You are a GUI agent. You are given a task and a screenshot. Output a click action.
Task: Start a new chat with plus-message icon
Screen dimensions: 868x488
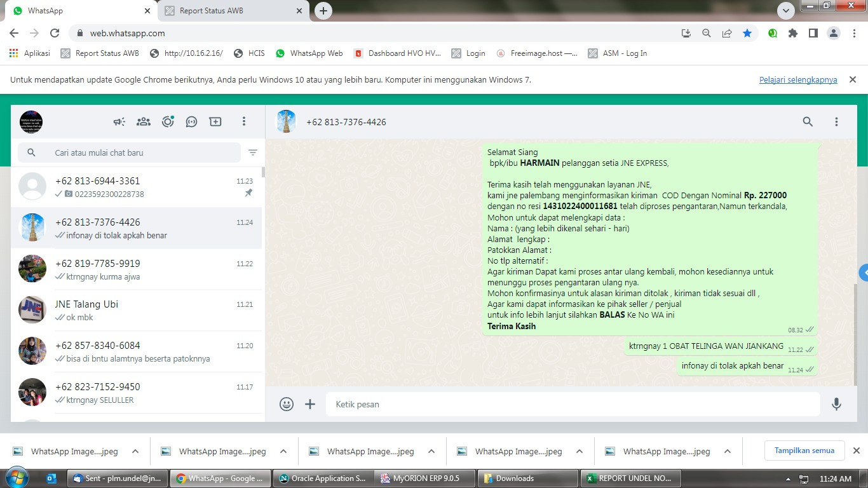[x=215, y=121]
